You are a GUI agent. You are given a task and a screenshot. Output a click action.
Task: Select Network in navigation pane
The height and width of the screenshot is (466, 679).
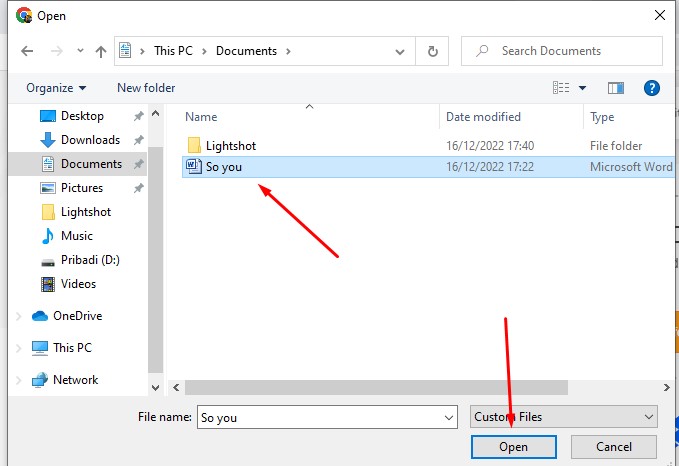tap(75, 380)
